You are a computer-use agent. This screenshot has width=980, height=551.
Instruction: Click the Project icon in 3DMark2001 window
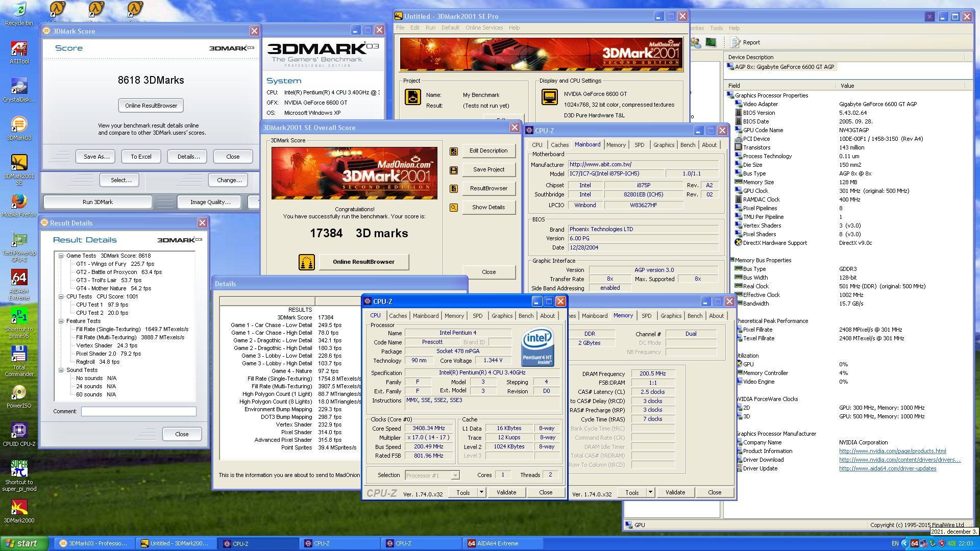(412, 96)
